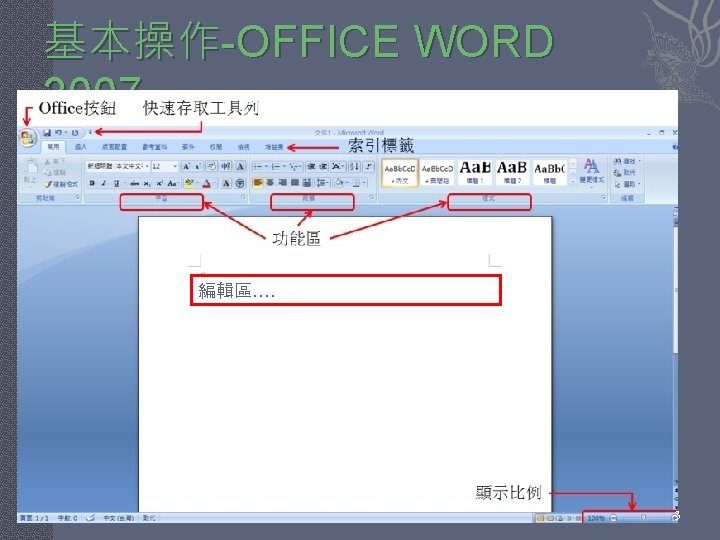
Task: Switch to the 校閱 (Review) tab
Action: coord(216,147)
